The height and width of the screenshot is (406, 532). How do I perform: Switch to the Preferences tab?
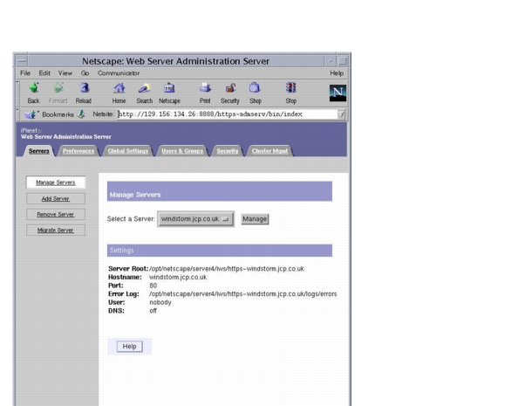click(x=78, y=151)
